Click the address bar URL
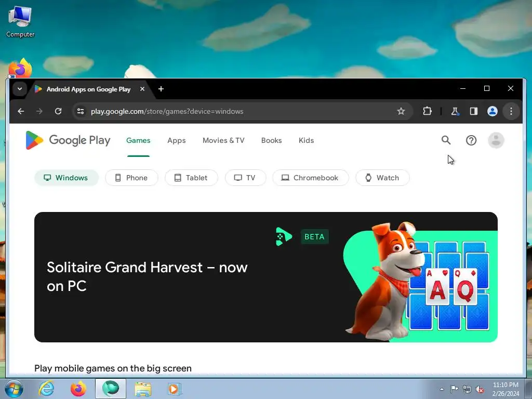The width and height of the screenshot is (532, 399). coord(167,111)
